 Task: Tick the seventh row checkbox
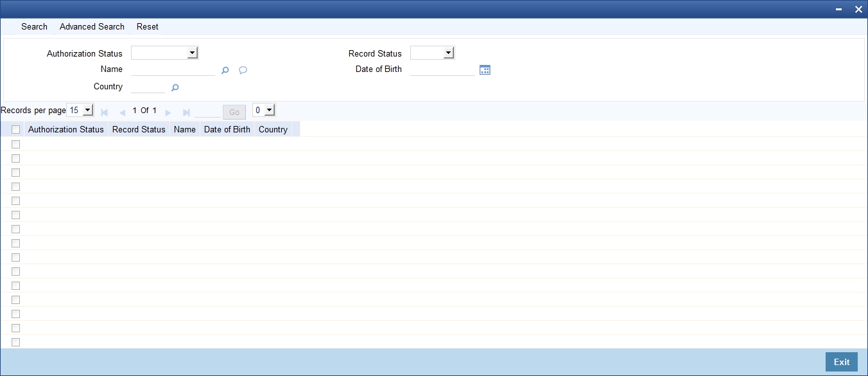click(15, 229)
